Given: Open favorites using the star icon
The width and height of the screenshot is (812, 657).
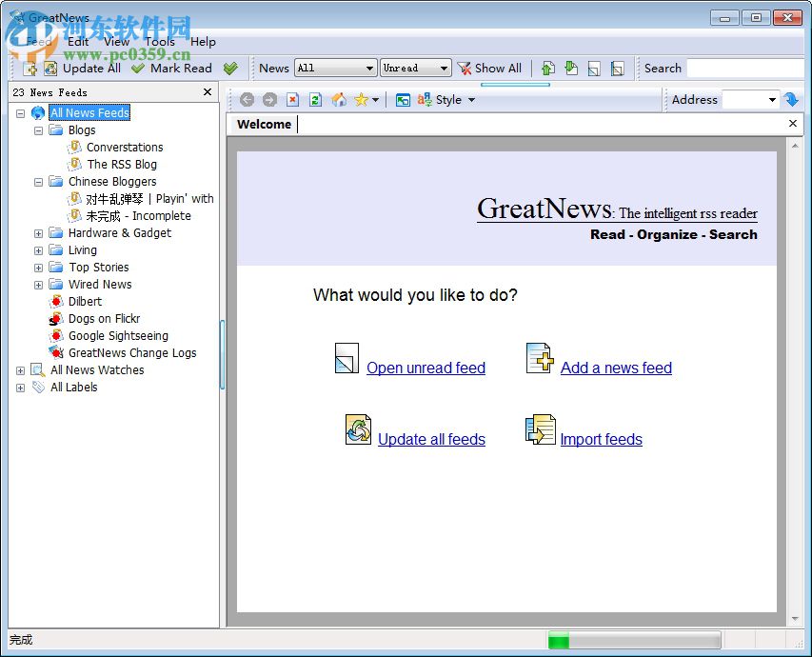Looking at the screenshot, I should pyautogui.click(x=359, y=99).
